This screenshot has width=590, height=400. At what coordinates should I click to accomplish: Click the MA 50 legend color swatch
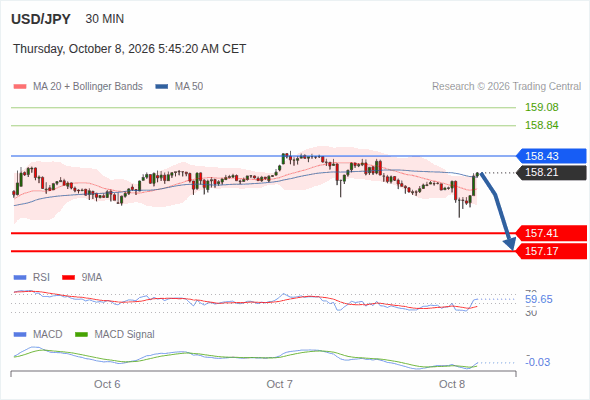click(162, 87)
